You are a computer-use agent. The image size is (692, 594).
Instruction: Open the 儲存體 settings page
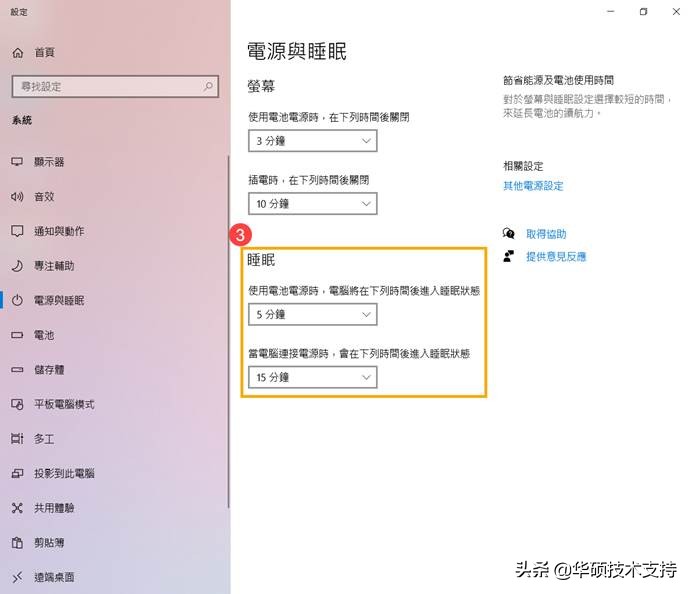click(49, 369)
